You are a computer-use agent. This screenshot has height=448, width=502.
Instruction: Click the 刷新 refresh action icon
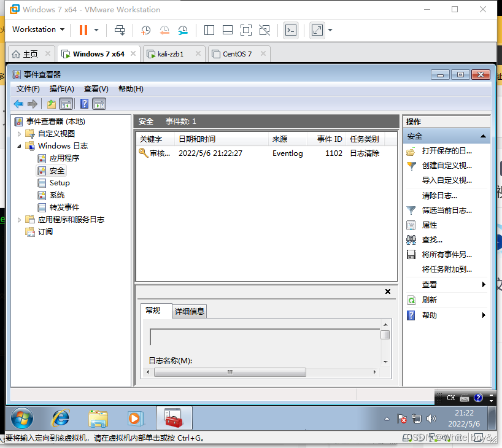pyautogui.click(x=411, y=299)
